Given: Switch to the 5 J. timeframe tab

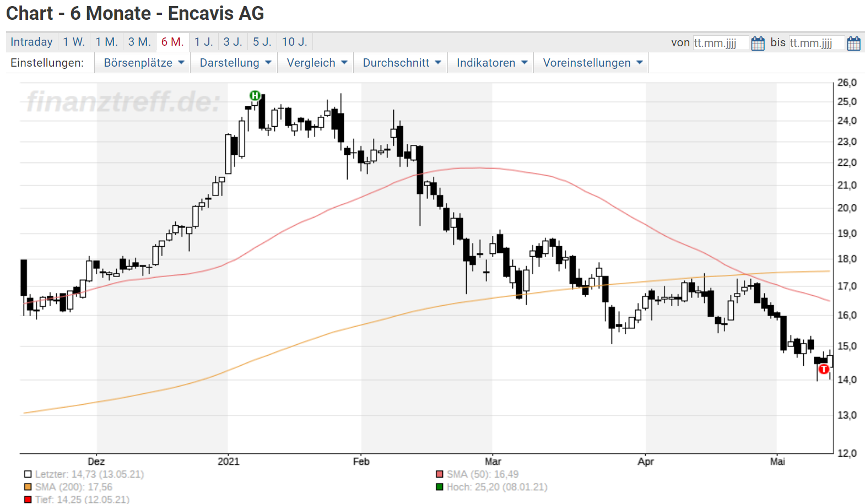Looking at the screenshot, I should [x=262, y=42].
